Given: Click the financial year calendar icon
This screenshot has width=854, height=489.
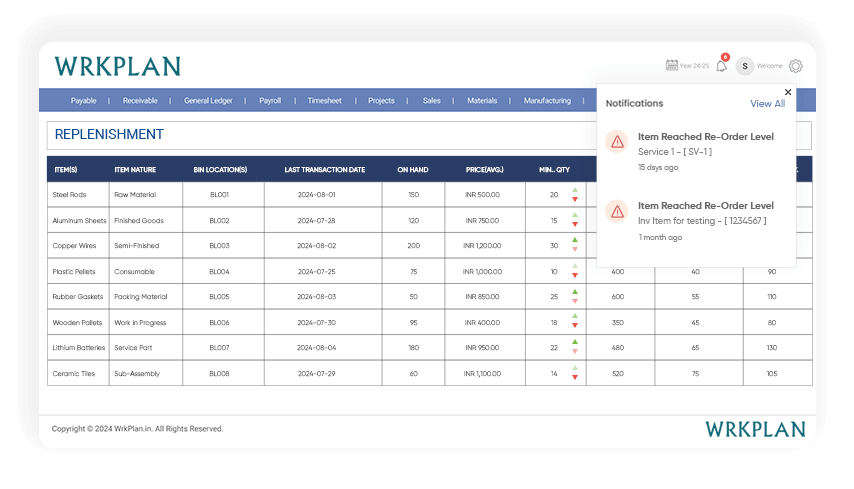Looking at the screenshot, I should 672,66.
